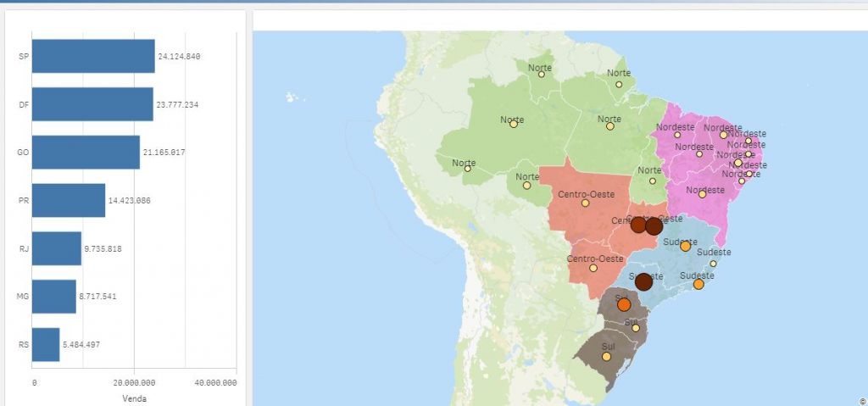
Task: Click the northernmost Centro-Oeste map point
Action: click(x=585, y=203)
